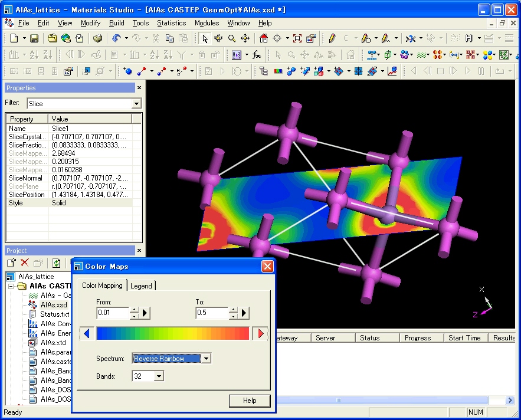Image resolution: width=521 pixels, height=420 pixels.
Task: Open the New document dropdown arrow
Action: (24, 38)
